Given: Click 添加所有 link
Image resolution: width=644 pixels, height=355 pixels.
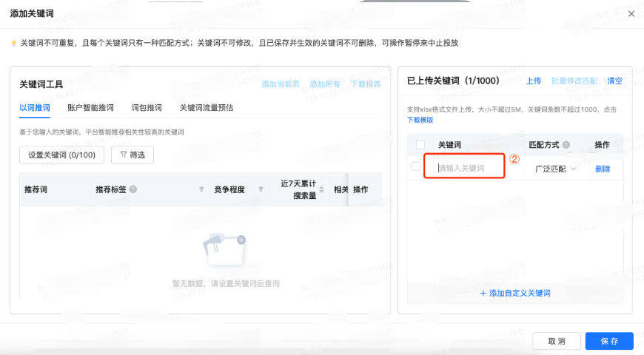Looking at the screenshot, I should [325, 84].
